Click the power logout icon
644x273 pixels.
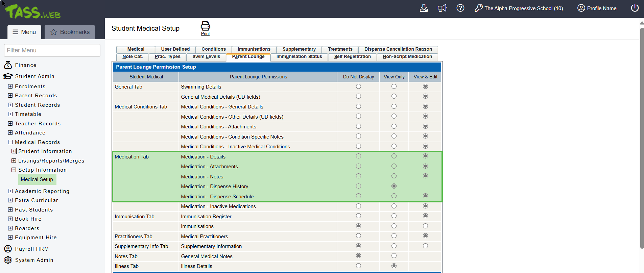point(635,8)
